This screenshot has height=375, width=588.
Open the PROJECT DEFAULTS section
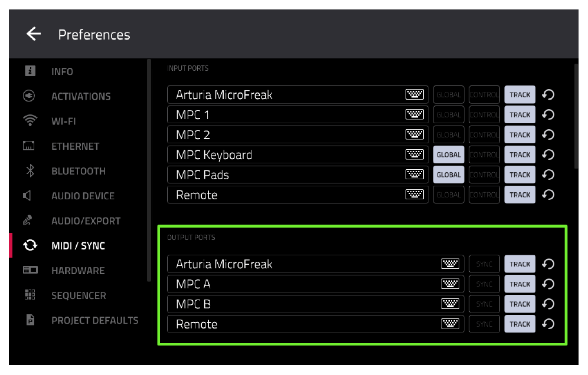pos(81,320)
